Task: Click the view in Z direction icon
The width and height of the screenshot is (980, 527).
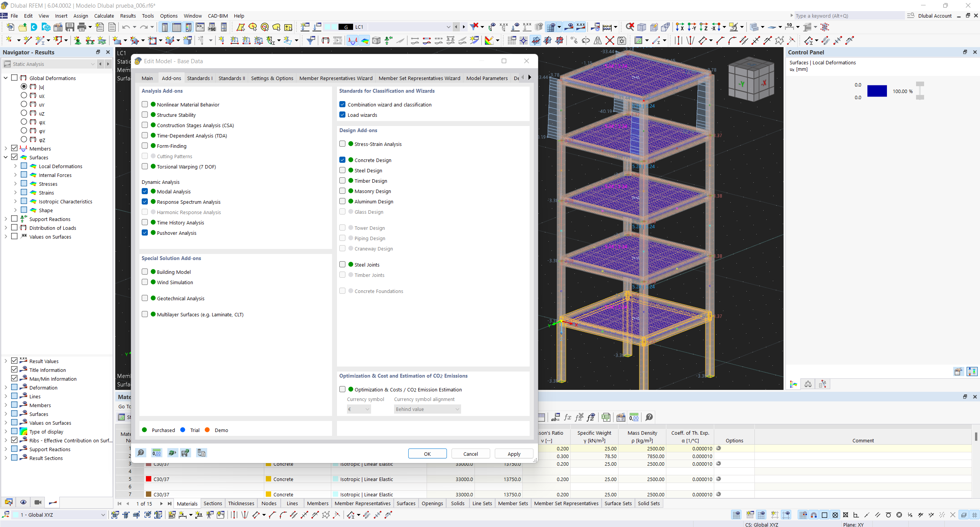Action: pos(704,27)
